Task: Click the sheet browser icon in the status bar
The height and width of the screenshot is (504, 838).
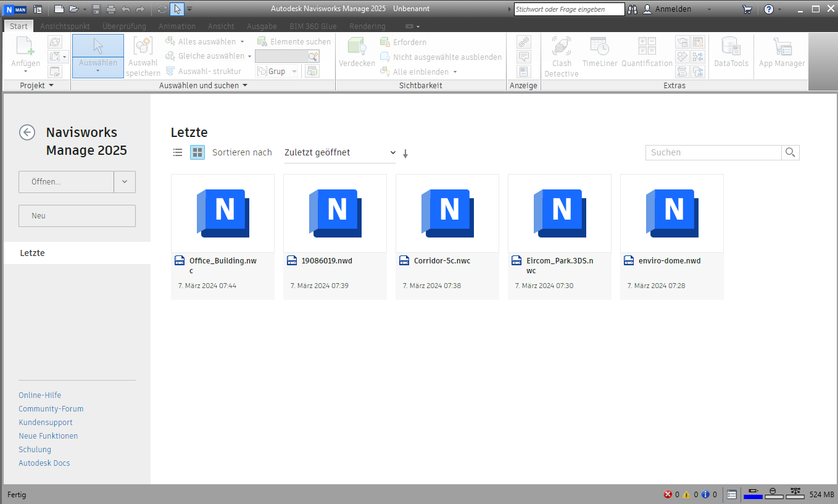Action: pos(732,494)
